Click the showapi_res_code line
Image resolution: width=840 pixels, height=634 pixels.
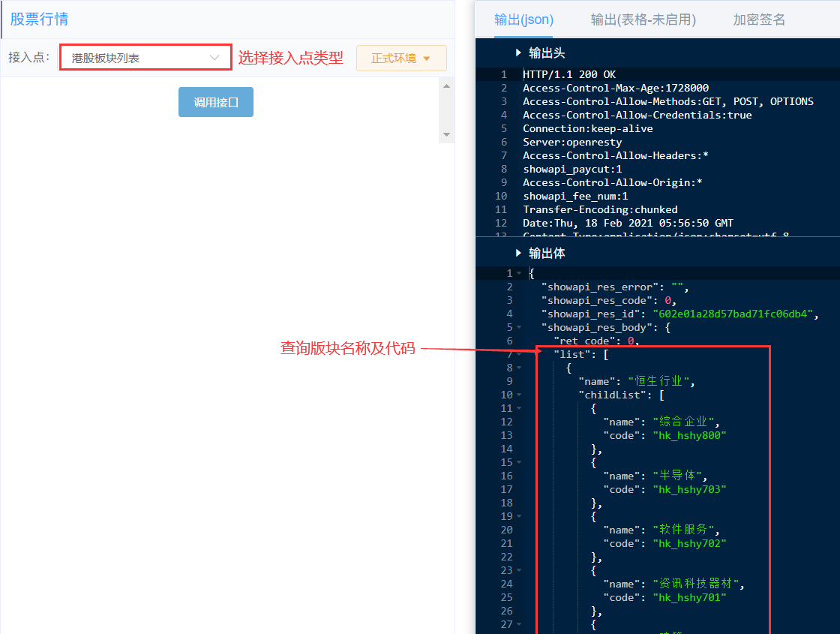(x=609, y=301)
